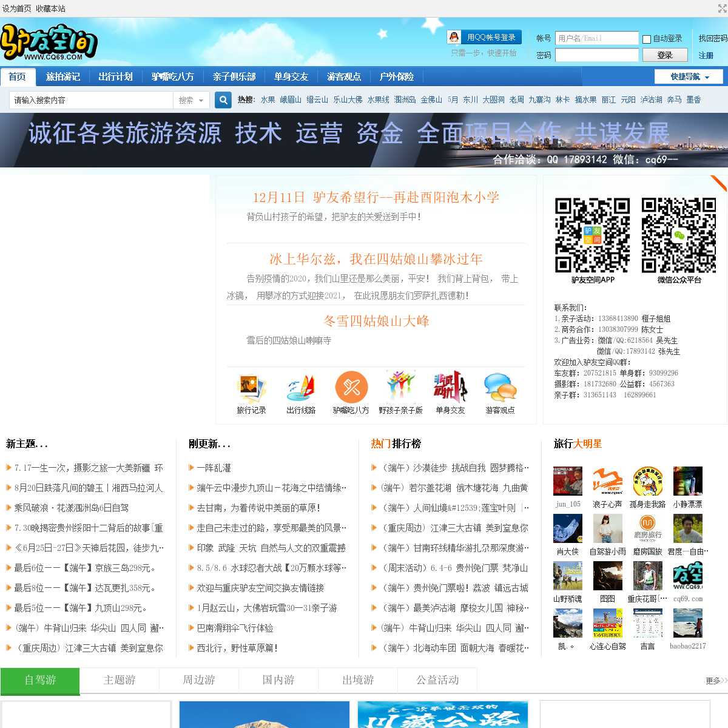Open the 冬雪四姑娘山大峰 headline
Viewport: 728px width, 728px height.
(x=376, y=321)
